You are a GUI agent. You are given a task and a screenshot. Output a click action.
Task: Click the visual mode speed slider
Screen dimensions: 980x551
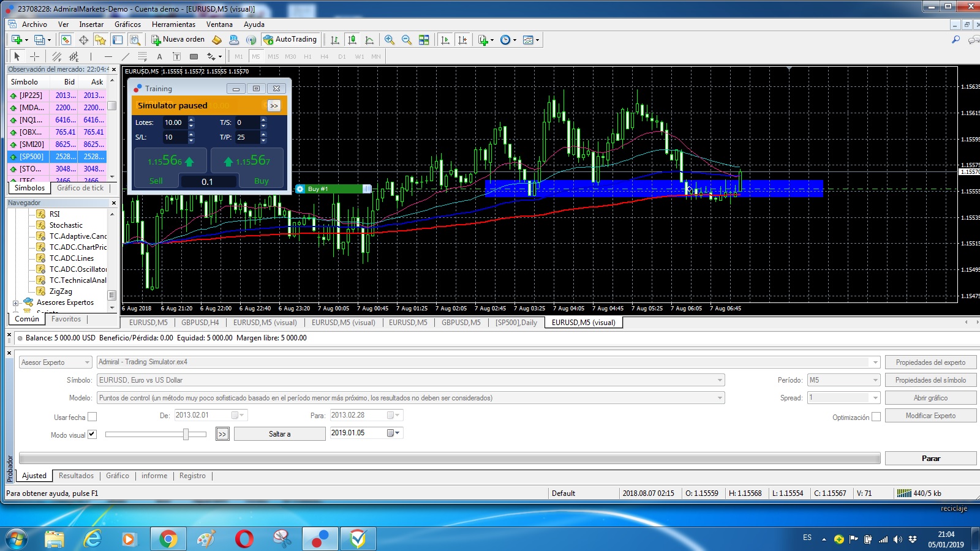(156, 434)
